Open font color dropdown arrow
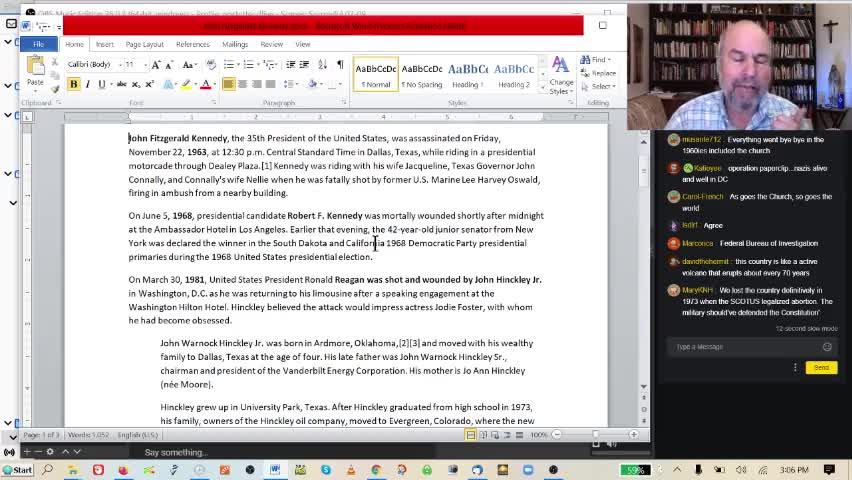Viewport: 852px width, 480px height. (x=215, y=84)
